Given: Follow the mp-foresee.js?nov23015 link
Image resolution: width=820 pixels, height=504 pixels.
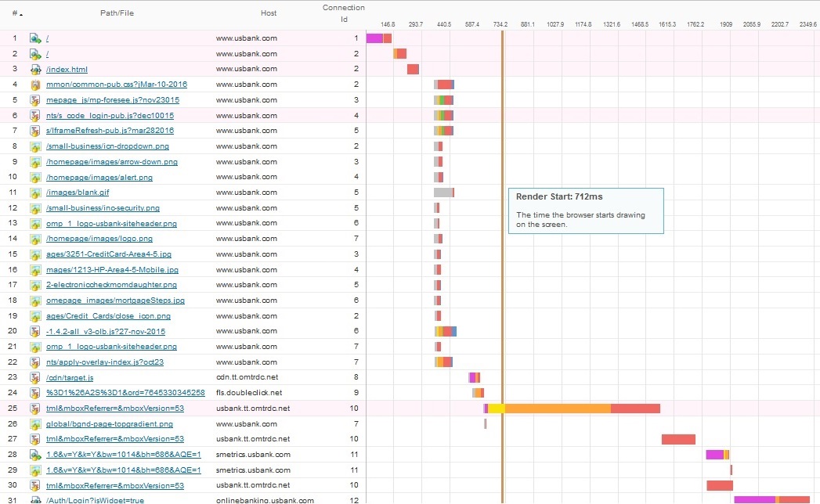Looking at the screenshot, I should pyautogui.click(x=113, y=100).
